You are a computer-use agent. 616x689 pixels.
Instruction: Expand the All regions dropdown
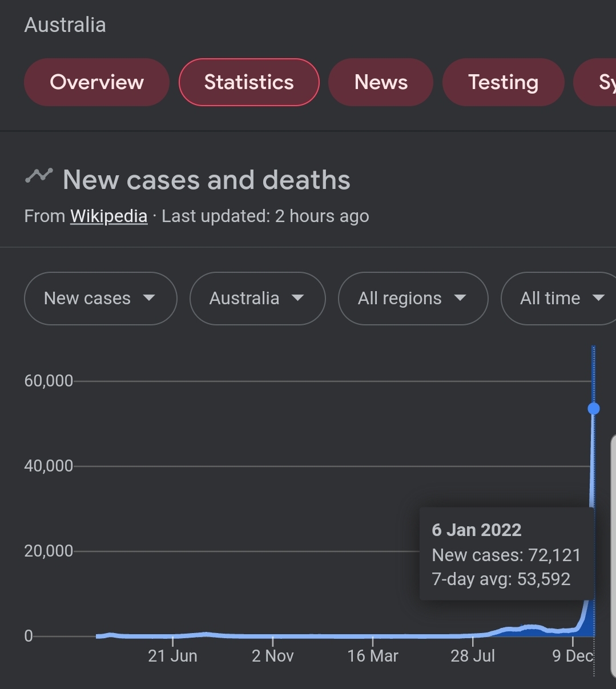[x=412, y=299]
